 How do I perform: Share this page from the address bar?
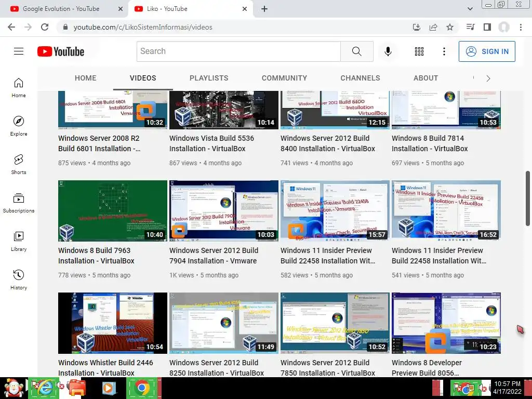[433, 27]
